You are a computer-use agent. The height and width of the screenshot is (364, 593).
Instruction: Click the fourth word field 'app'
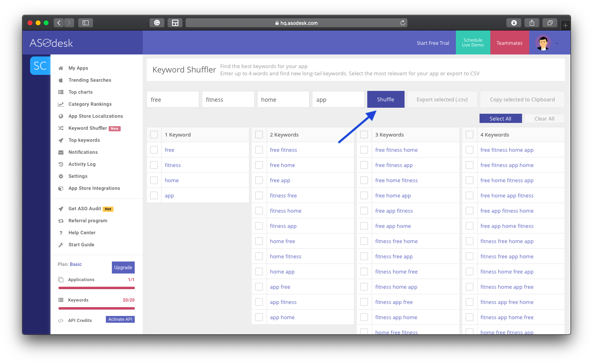coord(338,99)
